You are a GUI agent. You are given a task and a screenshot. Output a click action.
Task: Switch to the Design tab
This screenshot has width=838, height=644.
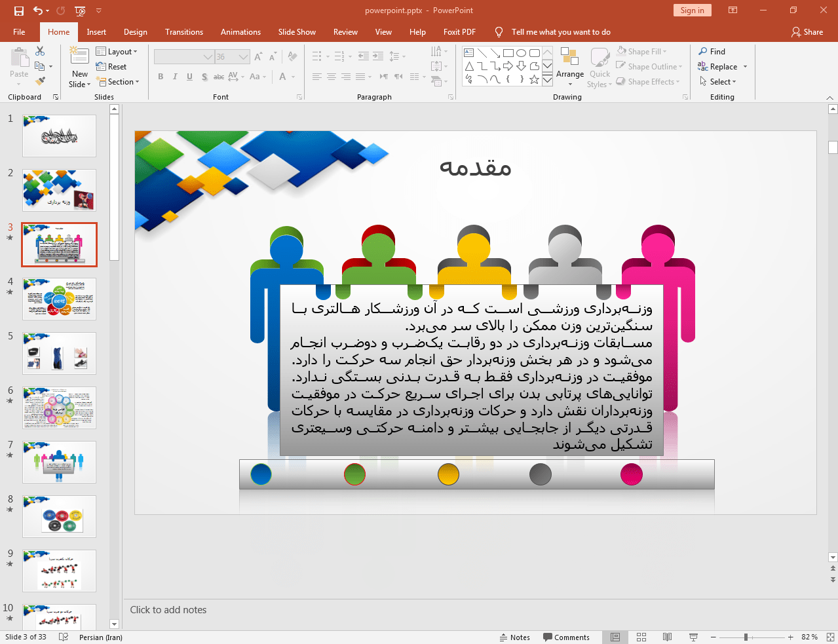tap(136, 31)
